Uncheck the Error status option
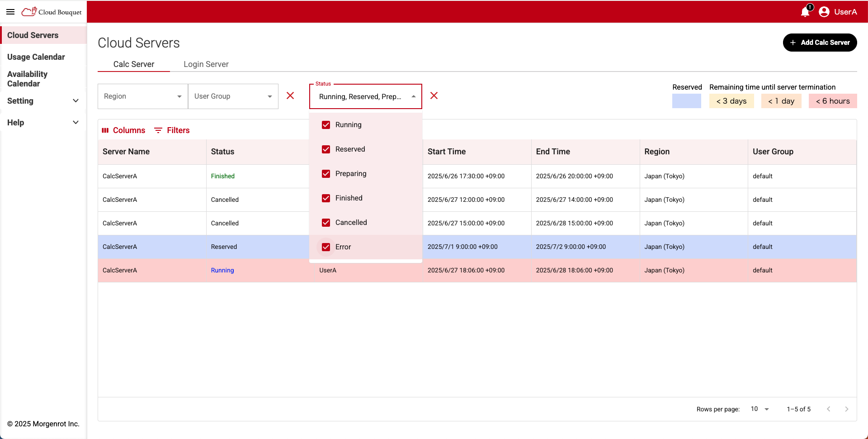 pos(326,247)
